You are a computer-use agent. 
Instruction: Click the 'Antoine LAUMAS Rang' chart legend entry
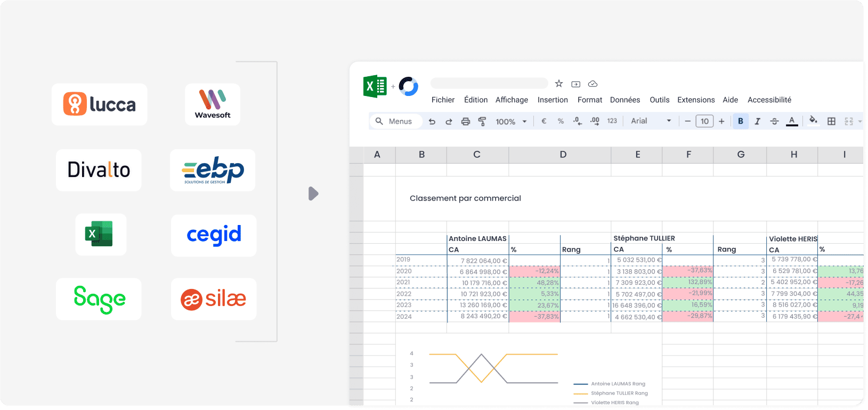(x=610, y=384)
